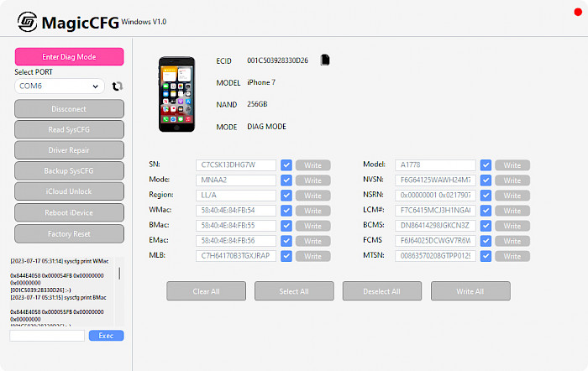The height and width of the screenshot is (371, 588).
Task: Click the MagicCFG logo icon
Action: [28, 22]
